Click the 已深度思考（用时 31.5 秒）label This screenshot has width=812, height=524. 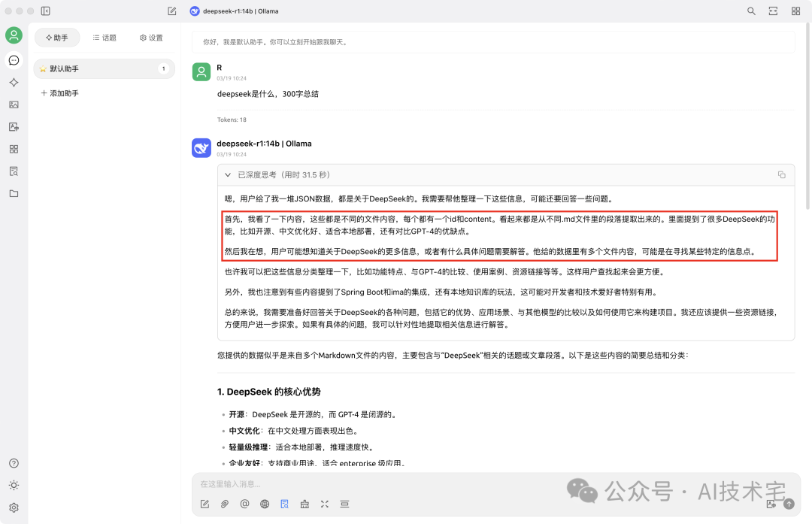click(x=283, y=175)
